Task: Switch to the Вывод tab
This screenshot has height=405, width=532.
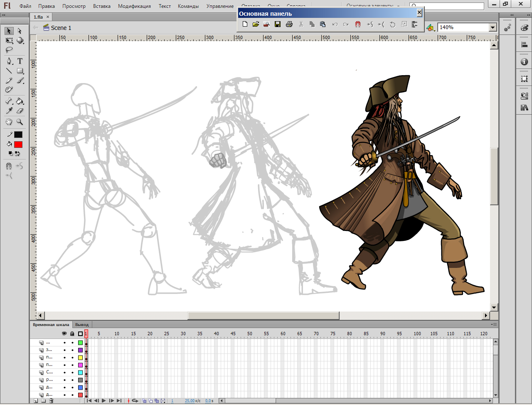Action: 82,324
